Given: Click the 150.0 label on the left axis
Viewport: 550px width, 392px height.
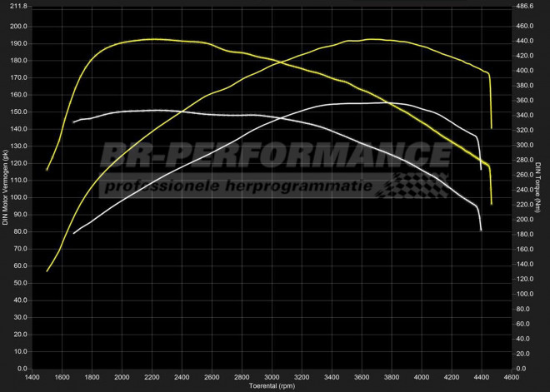Looking at the screenshot, I should point(17,112).
